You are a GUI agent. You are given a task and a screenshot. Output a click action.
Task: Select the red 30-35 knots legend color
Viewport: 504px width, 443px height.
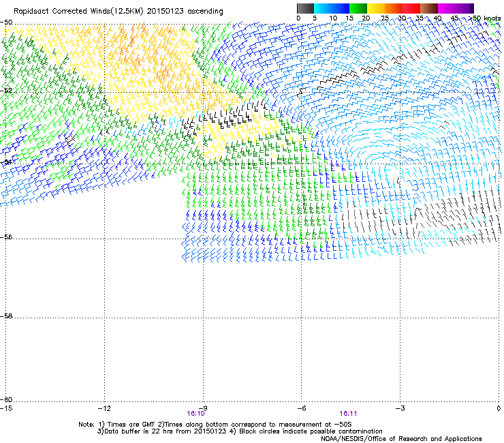point(411,8)
